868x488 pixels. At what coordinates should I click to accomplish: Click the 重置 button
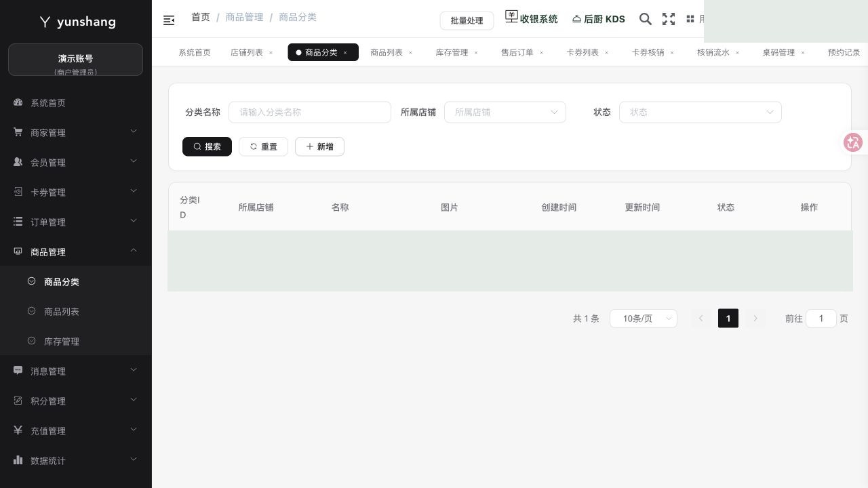[263, 146]
